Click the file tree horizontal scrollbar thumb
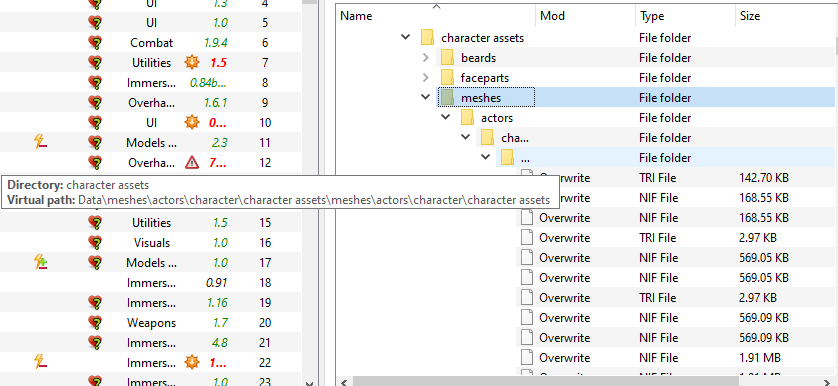Screen dimensions: 838x386 (x=545, y=382)
